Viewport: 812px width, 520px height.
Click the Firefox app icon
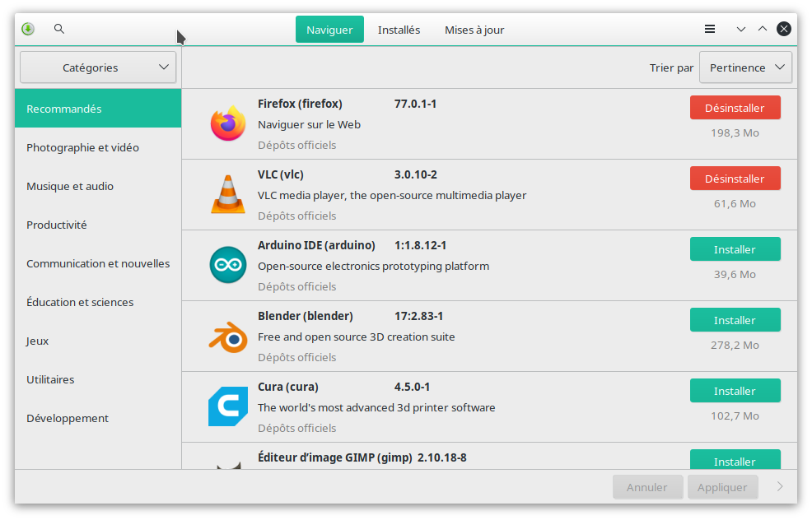pos(228,123)
